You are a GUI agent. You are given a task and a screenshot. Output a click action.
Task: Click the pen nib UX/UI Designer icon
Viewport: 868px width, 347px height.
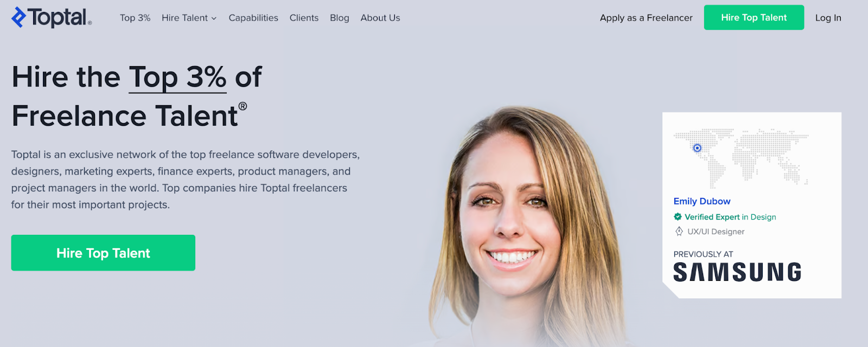click(x=679, y=232)
